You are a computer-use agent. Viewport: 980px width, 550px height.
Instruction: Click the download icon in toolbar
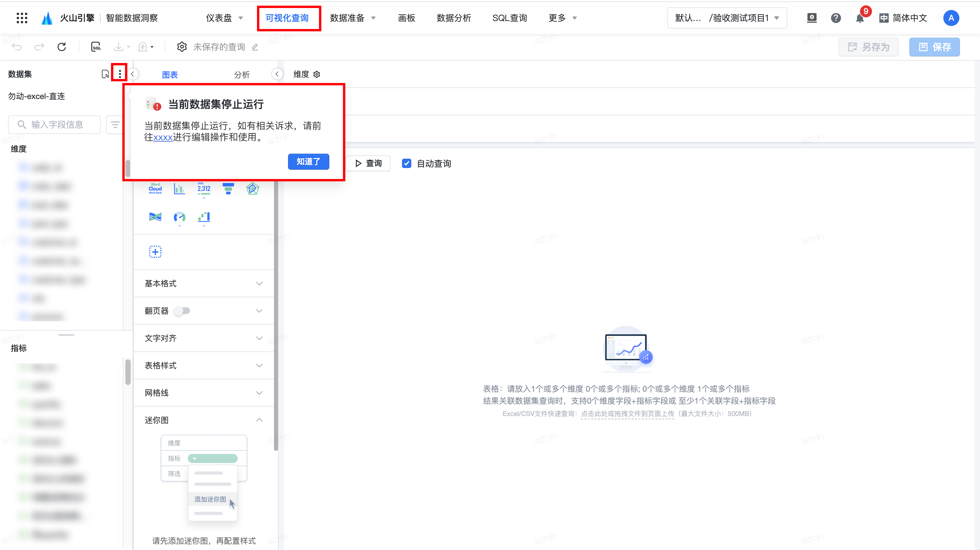(x=118, y=47)
